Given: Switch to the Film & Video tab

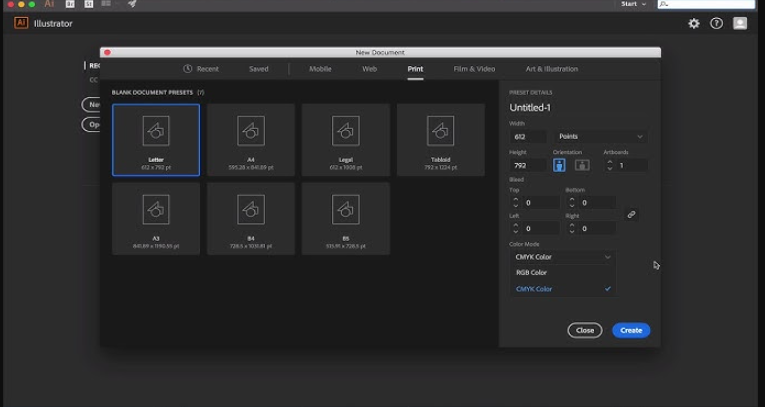Looking at the screenshot, I should [x=474, y=69].
